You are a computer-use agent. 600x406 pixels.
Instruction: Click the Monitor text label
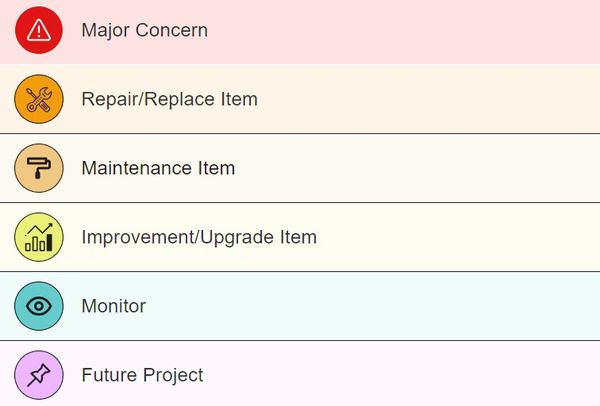[114, 306]
